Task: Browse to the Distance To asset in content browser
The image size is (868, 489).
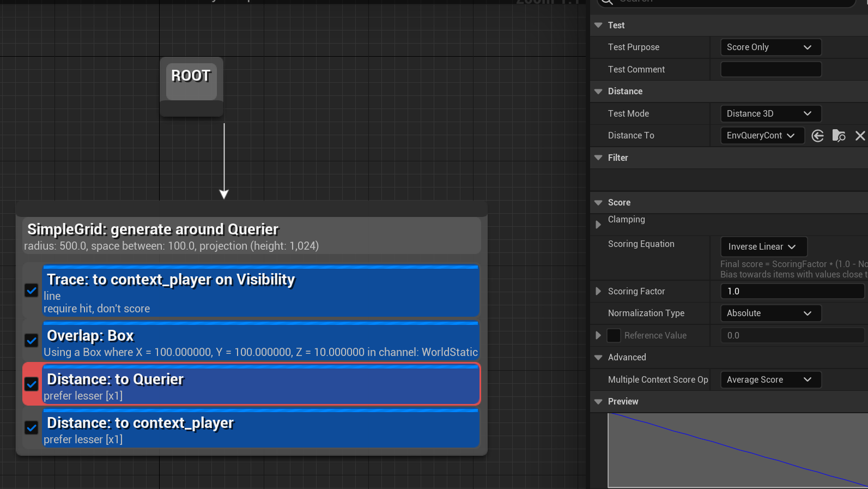Action: 839,136
